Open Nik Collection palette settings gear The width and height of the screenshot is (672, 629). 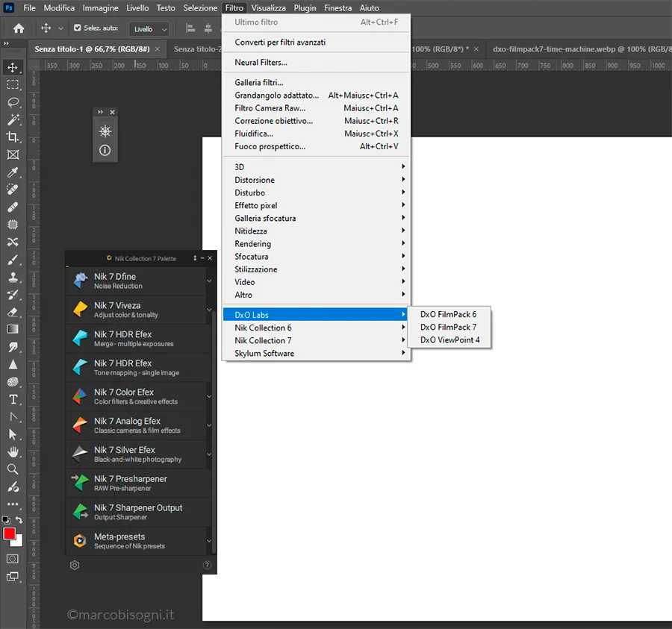tap(75, 565)
